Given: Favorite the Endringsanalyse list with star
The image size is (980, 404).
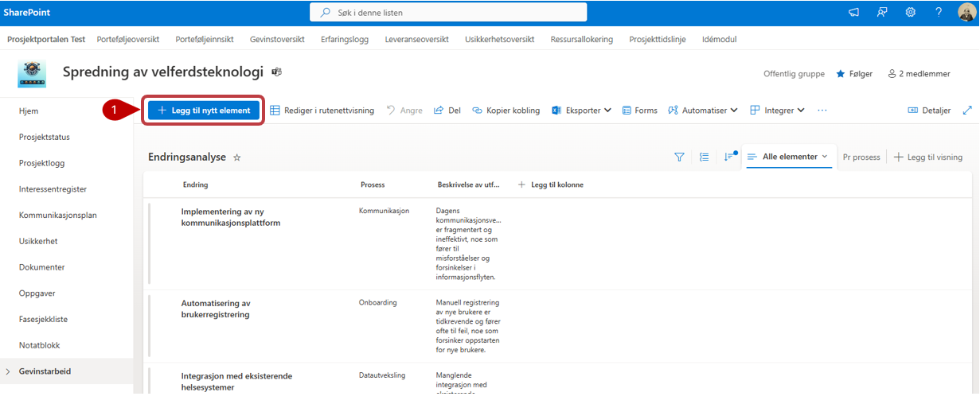Looking at the screenshot, I should tap(236, 158).
